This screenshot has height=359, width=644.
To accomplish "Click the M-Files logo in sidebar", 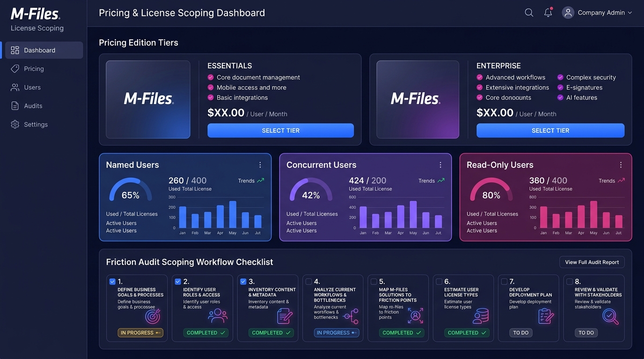I will (35, 14).
